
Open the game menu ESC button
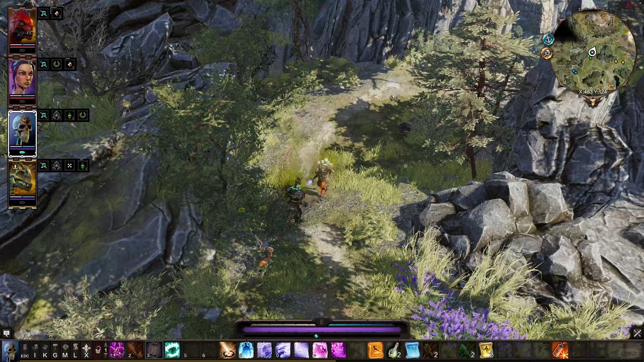(x=25, y=350)
